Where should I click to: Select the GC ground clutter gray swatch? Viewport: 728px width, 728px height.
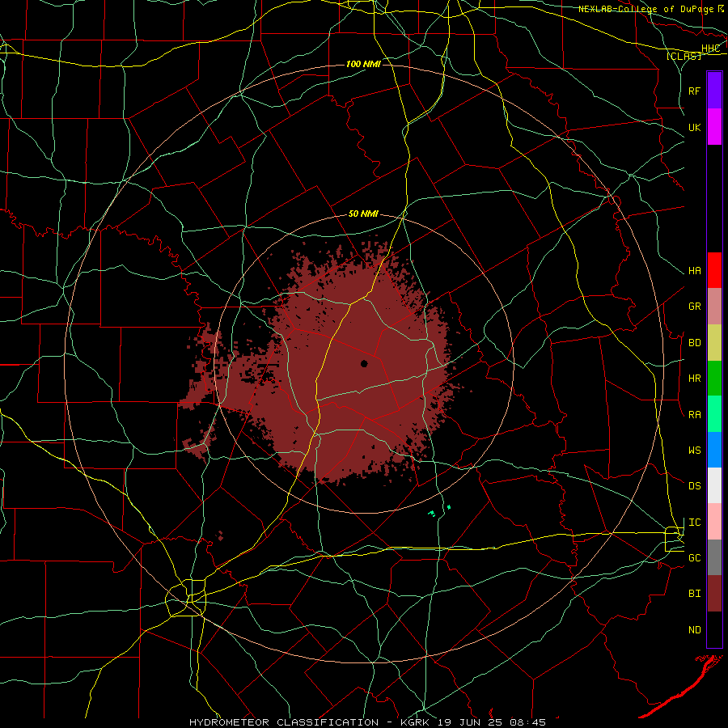pyautogui.click(x=714, y=557)
